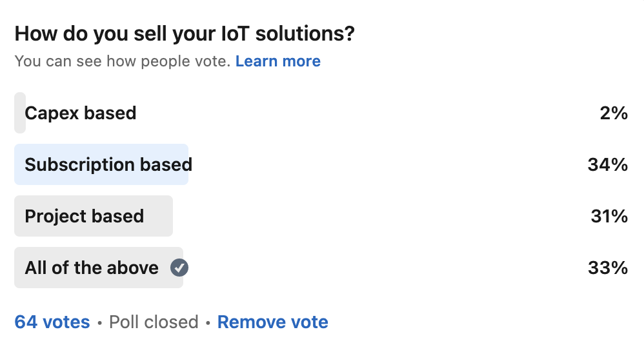The height and width of the screenshot is (352, 644).
Task: Select the Subscription based option label
Action: [x=108, y=164]
